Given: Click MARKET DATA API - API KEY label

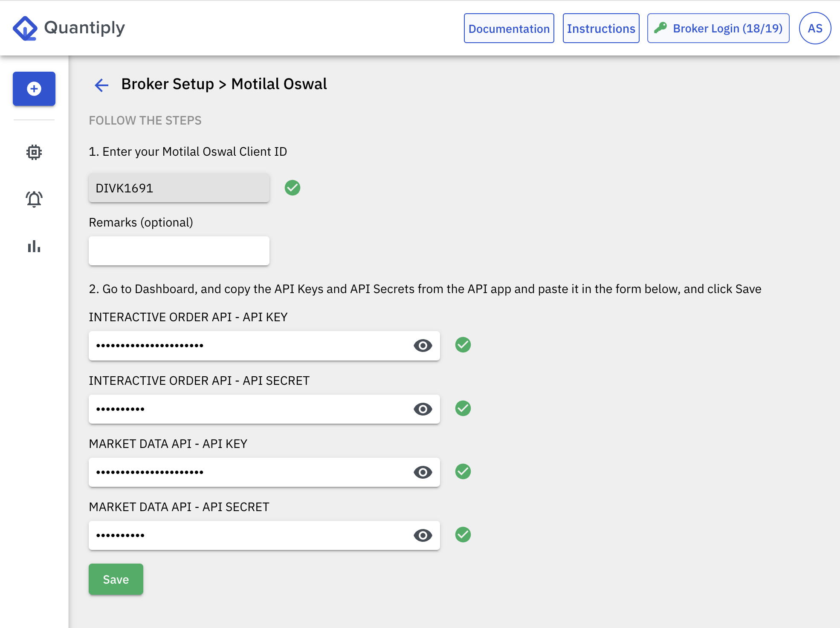Looking at the screenshot, I should [x=168, y=444].
